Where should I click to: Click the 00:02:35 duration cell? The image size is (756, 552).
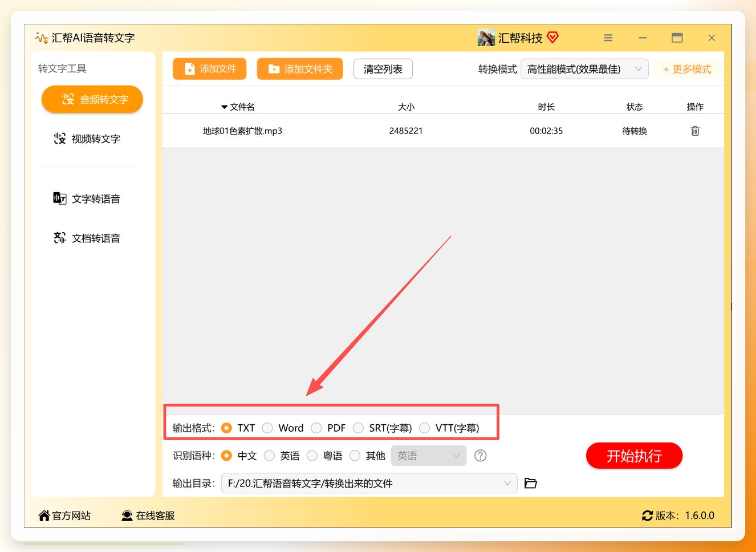click(x=546, y=131)
